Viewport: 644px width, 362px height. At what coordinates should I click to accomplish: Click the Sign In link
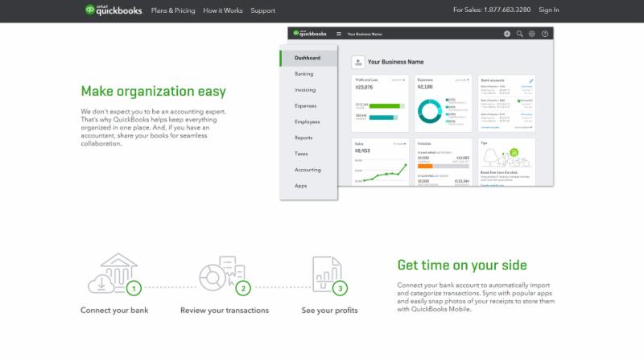pyautogui.click(x=549, y=10)
